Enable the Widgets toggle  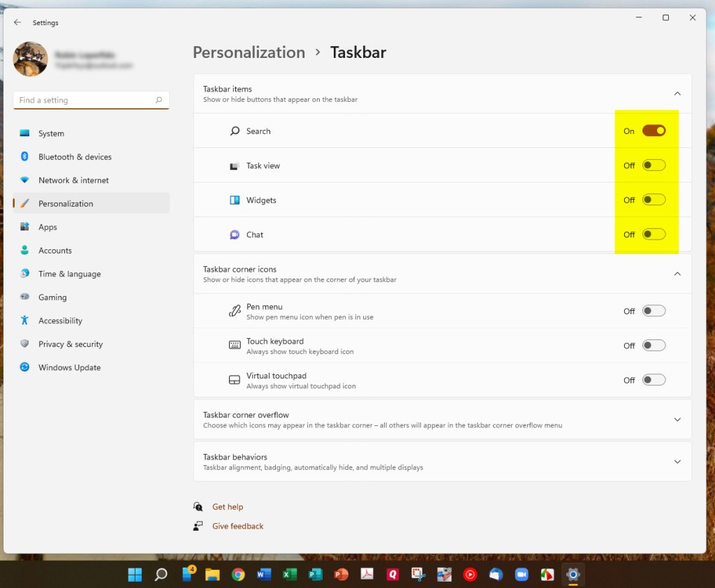[x=654, y=200]
